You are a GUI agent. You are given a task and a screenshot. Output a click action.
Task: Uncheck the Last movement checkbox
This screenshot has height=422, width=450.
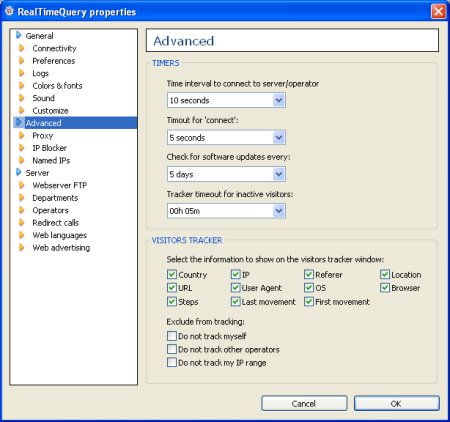coord(236,301)
